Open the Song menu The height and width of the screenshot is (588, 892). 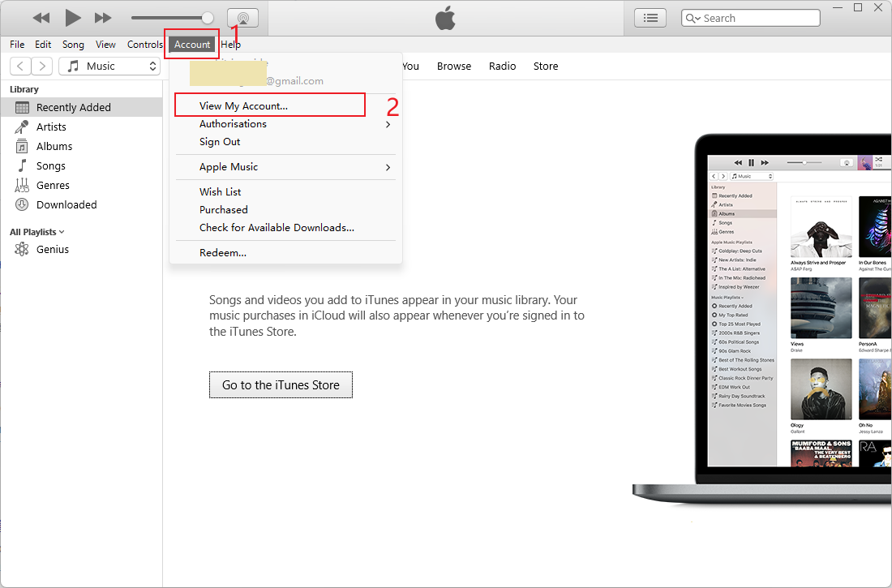73,45
